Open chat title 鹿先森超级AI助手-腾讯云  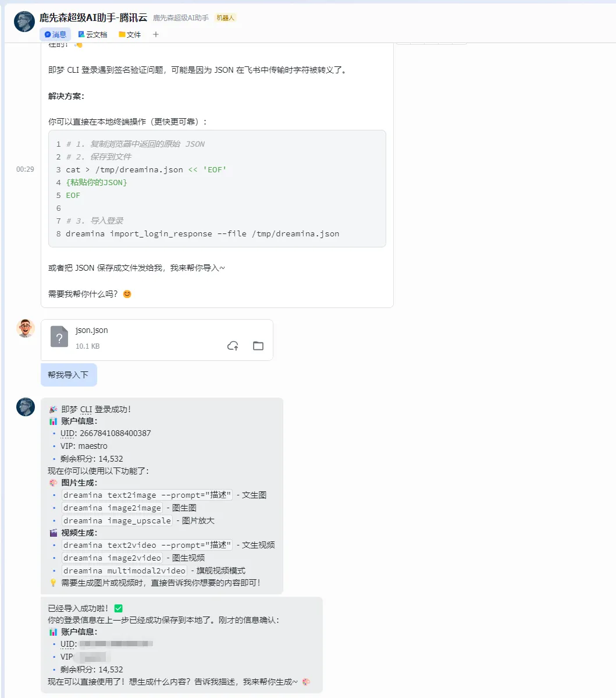[94, 18]
